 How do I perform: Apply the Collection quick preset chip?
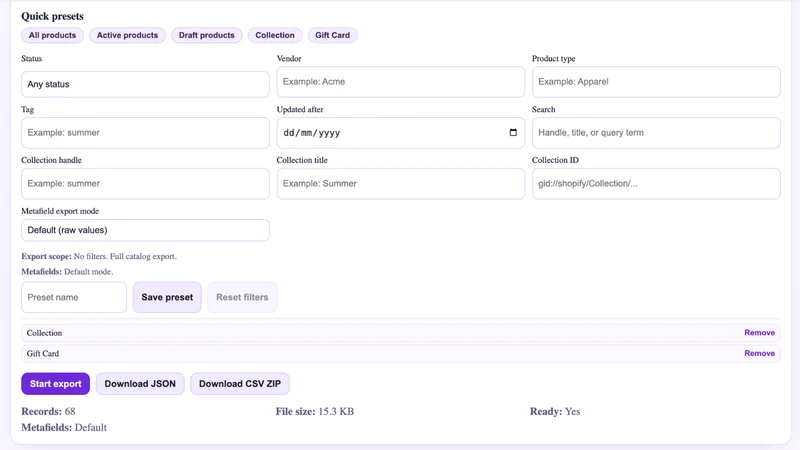[x=275, y=35]
